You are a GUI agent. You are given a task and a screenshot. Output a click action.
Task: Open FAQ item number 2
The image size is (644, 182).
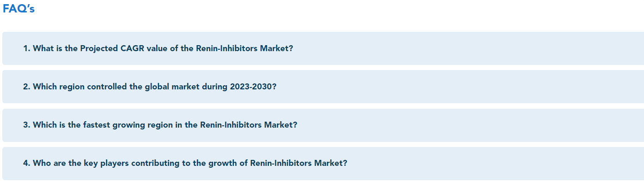coord(323,87)
